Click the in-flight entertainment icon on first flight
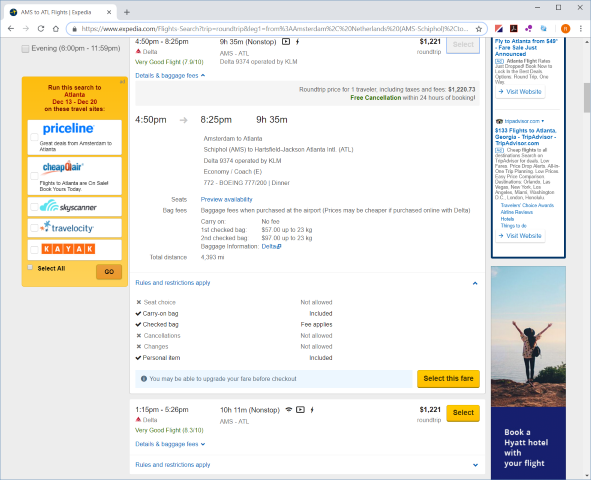Image resolution: width=591 pixels, height=480 pixels. click(286, 42)
